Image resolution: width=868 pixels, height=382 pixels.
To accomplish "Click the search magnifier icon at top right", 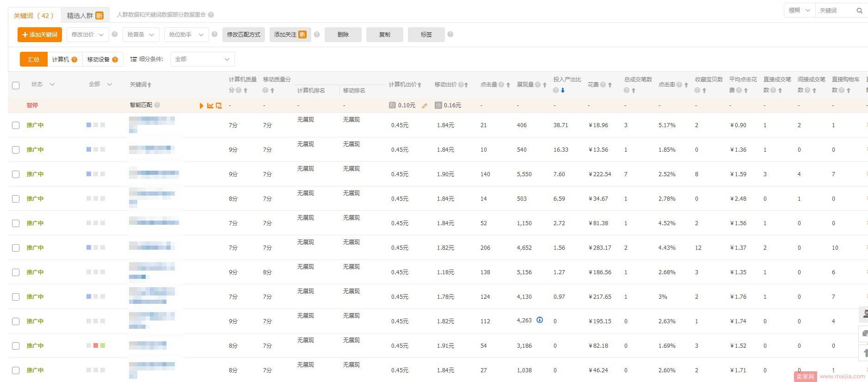I will (859, 10).
